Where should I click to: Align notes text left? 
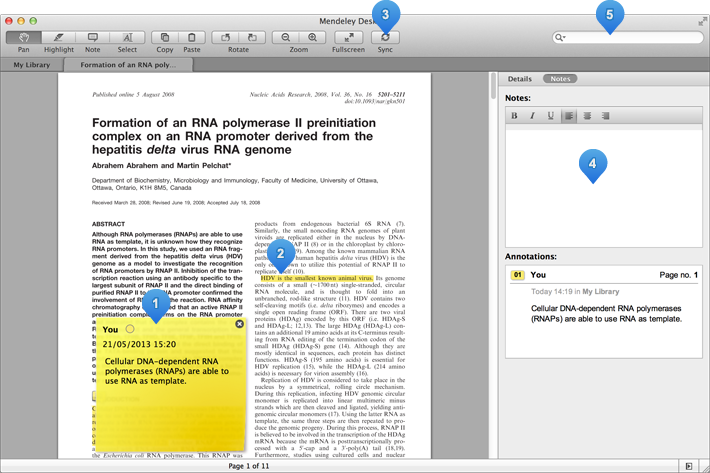point(569,116)
